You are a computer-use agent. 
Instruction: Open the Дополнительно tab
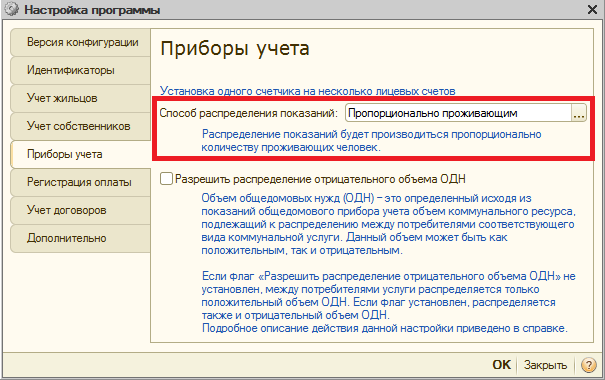tap(80, 238)
